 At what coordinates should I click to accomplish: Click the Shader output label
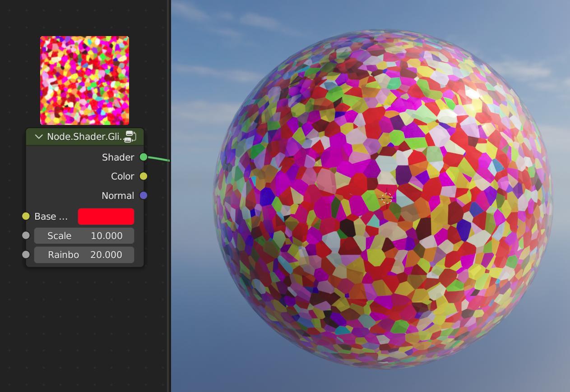tap(118, 157)
